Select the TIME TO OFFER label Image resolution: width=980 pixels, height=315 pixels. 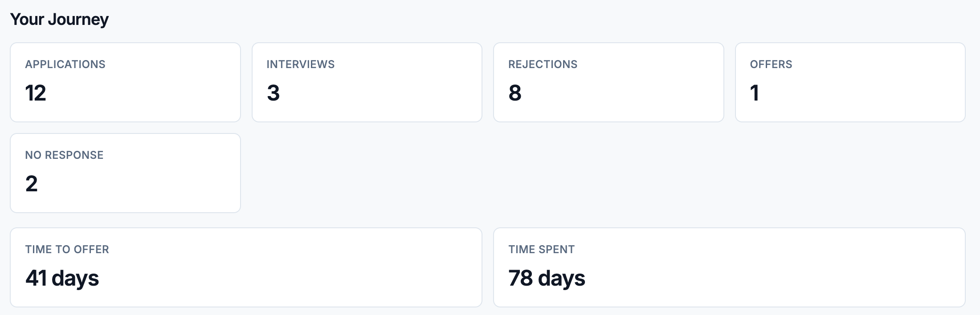click(x=67, y=250)
